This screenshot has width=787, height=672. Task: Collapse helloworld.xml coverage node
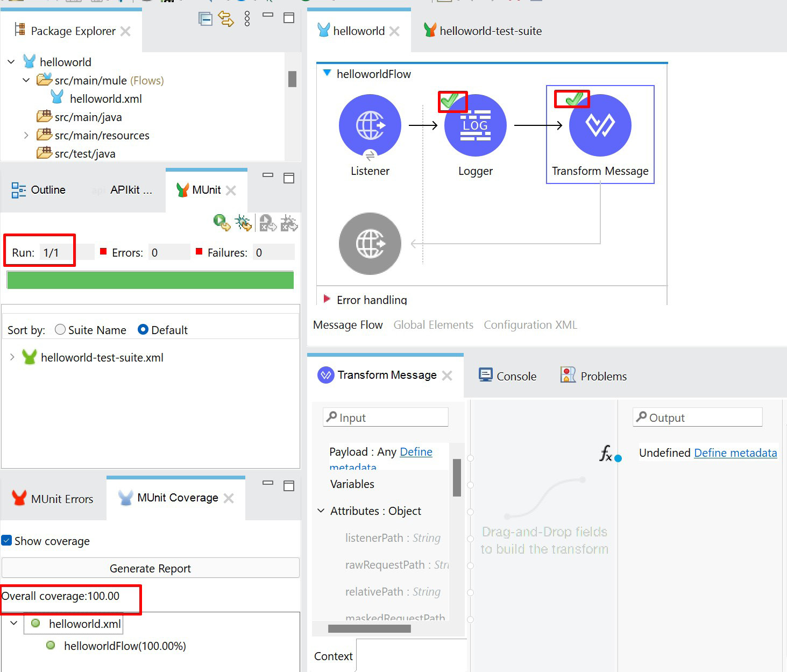pyautogui.click(x=14, y=623)
